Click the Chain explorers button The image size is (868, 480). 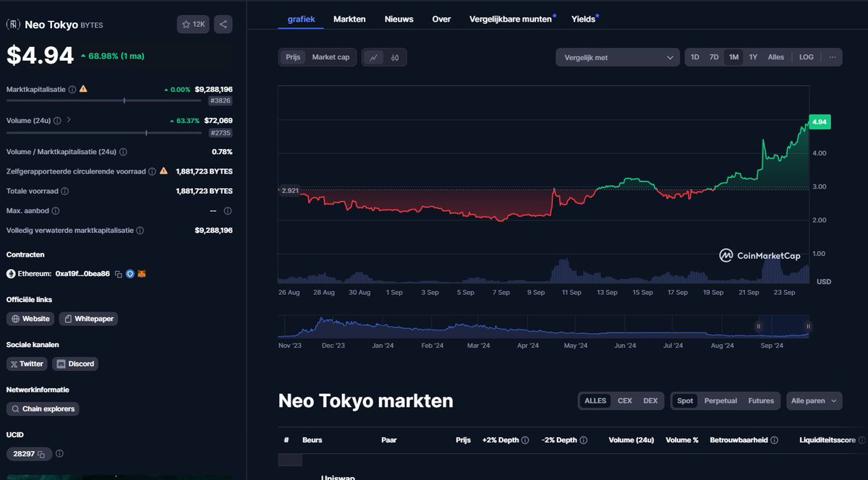pos(42,408)
